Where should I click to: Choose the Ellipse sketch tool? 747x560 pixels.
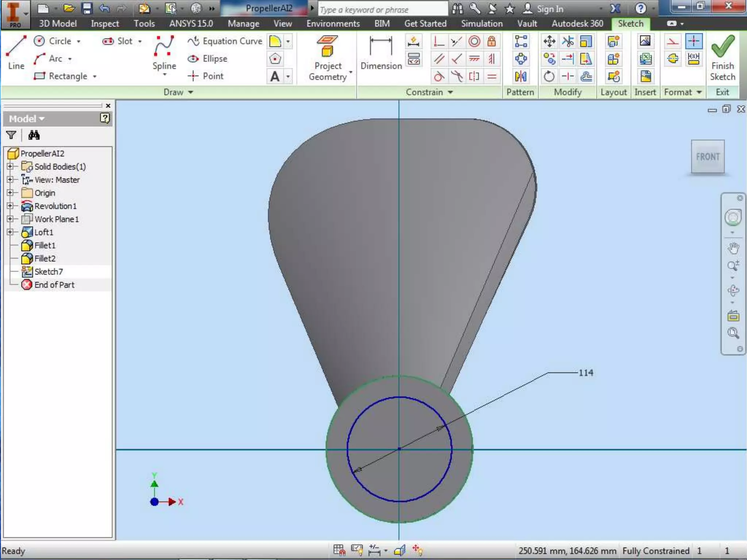pyautogui.click(x=208, y=59)
